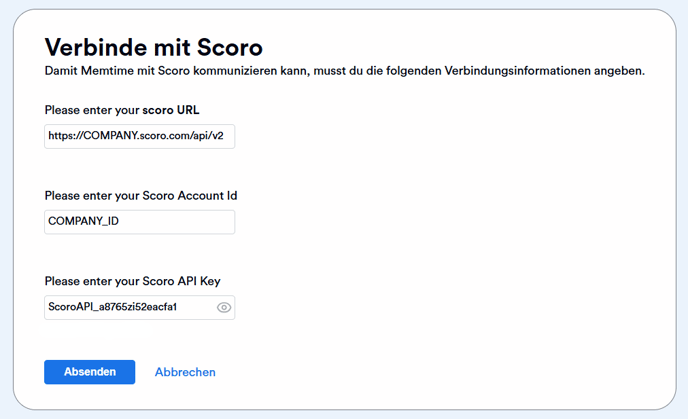688x419 pixels.
Task: Cancel via the Abbrechen link
Action: [185, 372]
